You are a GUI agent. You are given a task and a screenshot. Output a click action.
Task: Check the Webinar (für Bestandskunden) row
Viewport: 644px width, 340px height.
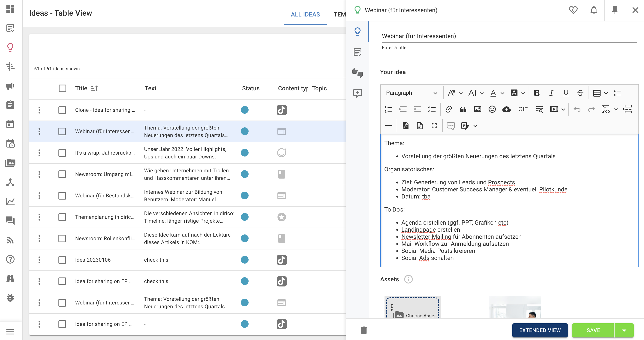(62, 195)
